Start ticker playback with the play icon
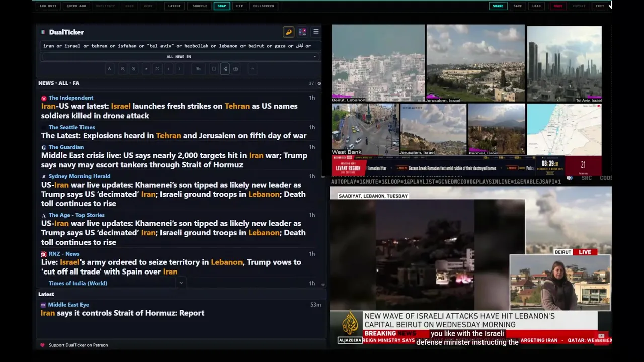This screenshot has width=644, height=362. tap(146, 69)
